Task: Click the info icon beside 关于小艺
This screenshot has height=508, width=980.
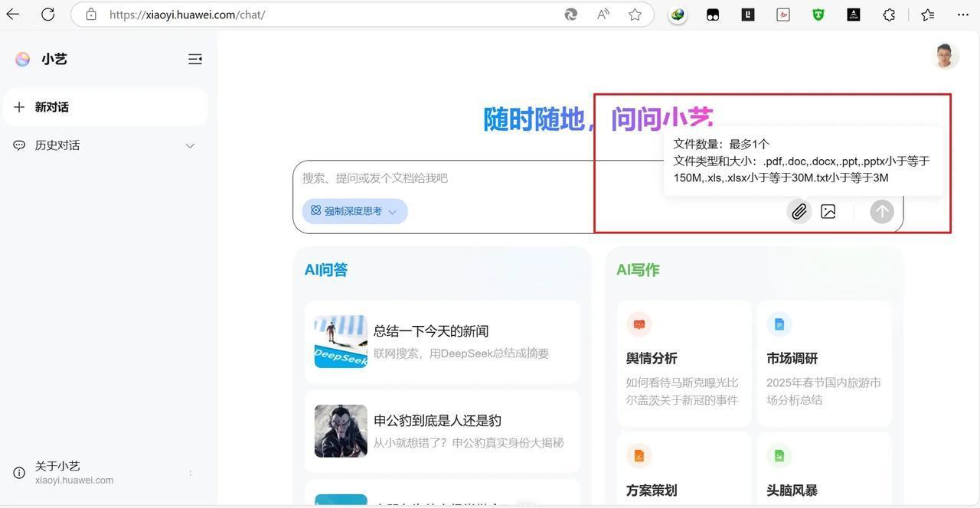Action: click(x=19, y=473)
